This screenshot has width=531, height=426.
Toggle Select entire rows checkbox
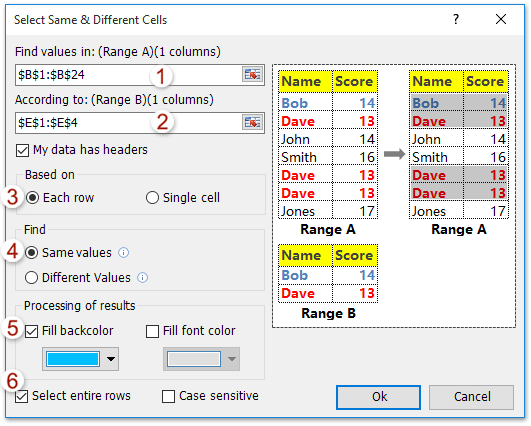[22, 396]
